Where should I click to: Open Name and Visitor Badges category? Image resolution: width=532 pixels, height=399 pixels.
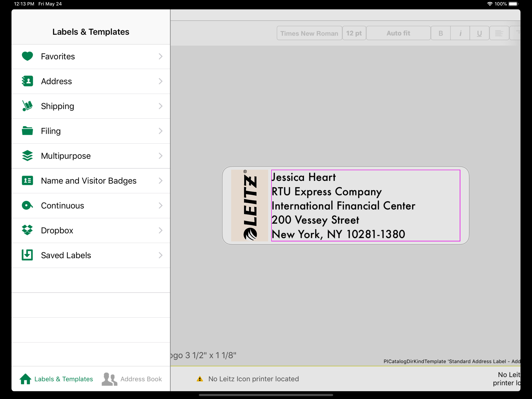91,181
